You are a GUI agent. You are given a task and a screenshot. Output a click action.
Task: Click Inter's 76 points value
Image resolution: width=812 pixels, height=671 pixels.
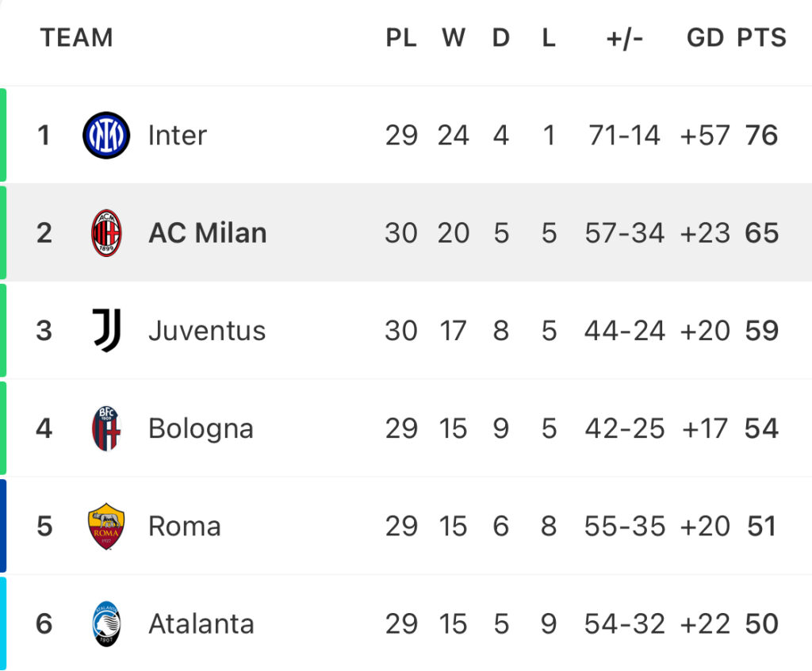(x=762, y=136)
